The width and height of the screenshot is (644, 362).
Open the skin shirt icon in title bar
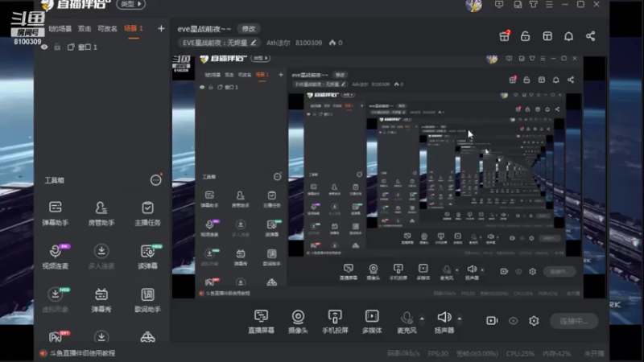534,5
